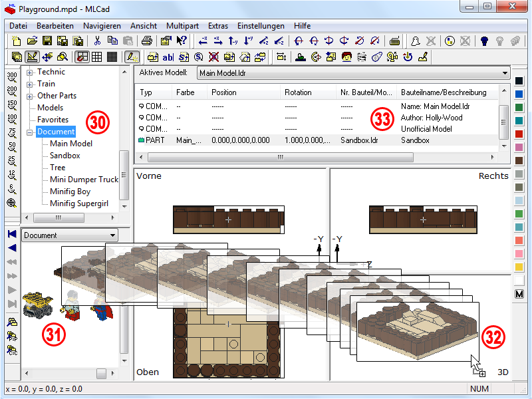Set zoom to 100 percent

[12, 119]
